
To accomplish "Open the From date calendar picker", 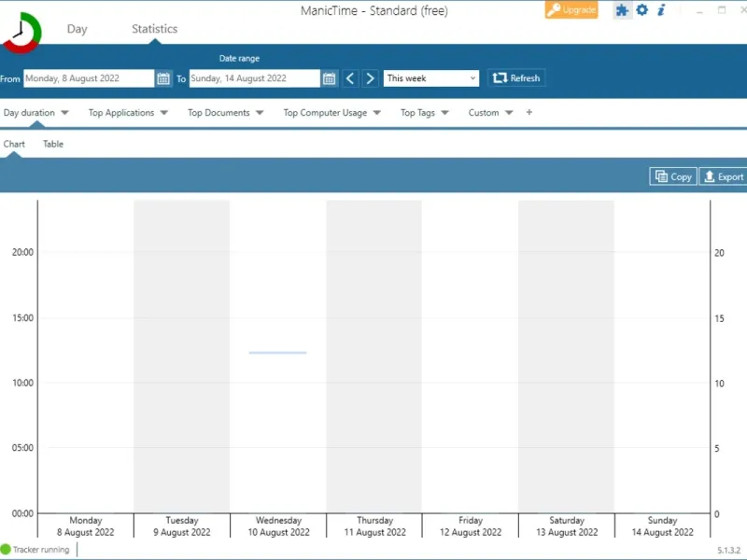I will pyautogui.click(x=163, y=78).
